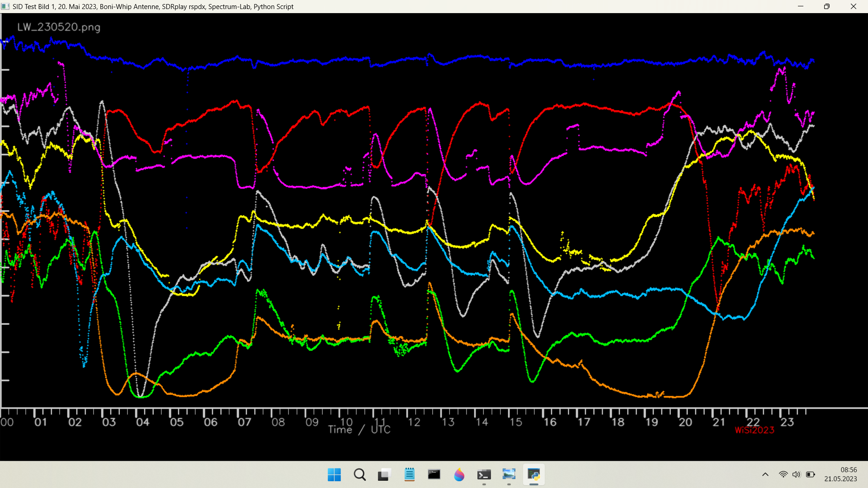
Task: Expand the hidden system tray icons
Action: point(765,474)
